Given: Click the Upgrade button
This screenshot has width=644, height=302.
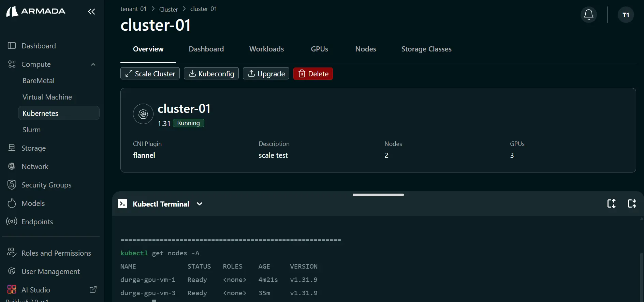Looking at the screenshot, I should [266, 74].
